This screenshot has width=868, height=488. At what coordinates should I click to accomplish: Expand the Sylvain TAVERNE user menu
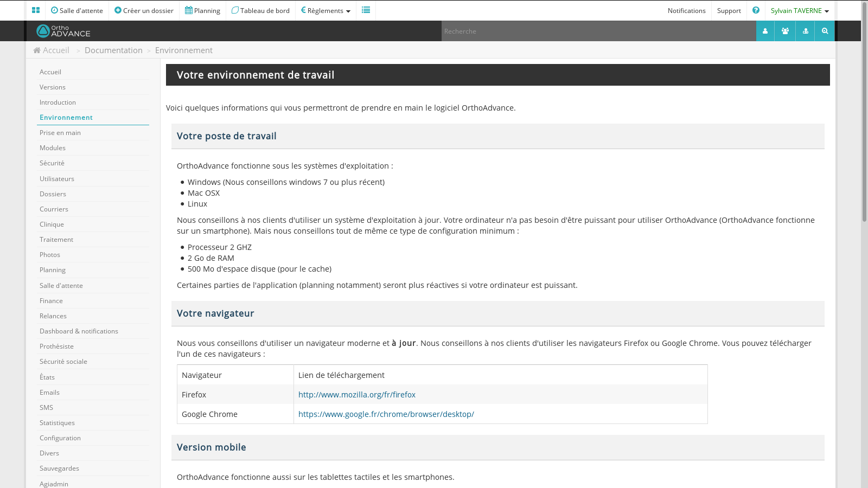click(800, 10)
